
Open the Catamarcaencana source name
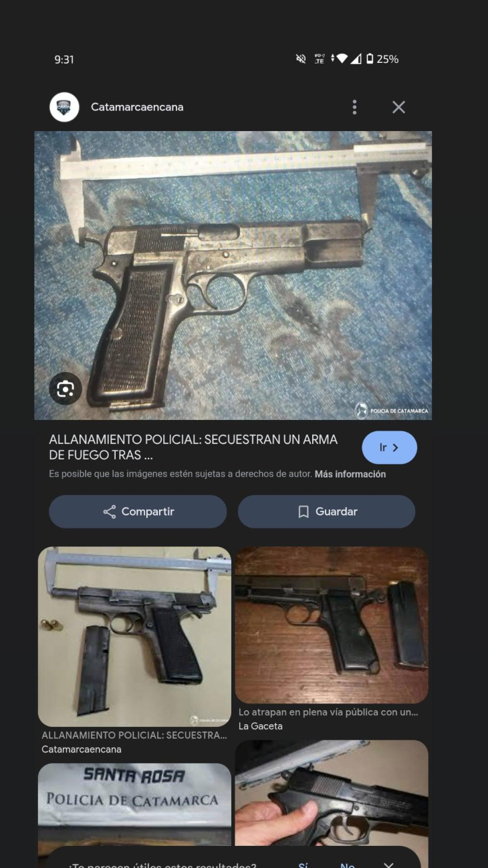137,107
